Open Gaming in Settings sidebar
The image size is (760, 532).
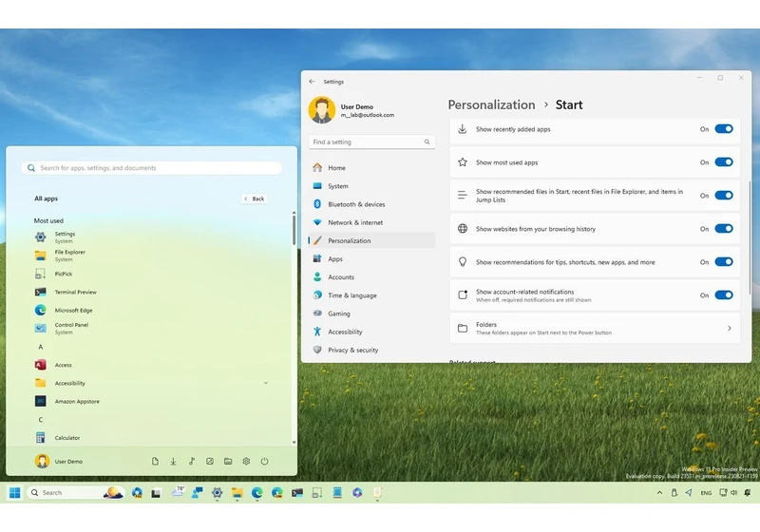pos(371,313)
